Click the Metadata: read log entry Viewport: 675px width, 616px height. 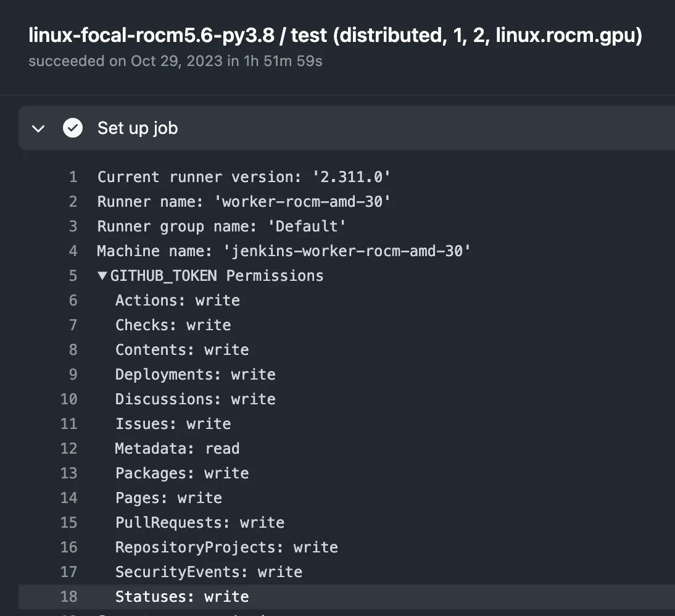pos(177,449)
